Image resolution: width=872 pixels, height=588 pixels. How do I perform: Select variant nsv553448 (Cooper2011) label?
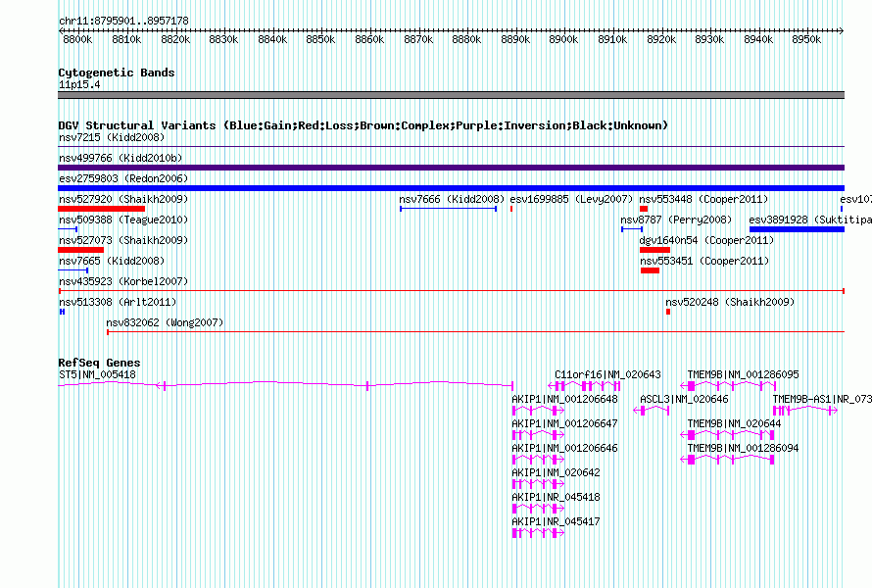703,199
